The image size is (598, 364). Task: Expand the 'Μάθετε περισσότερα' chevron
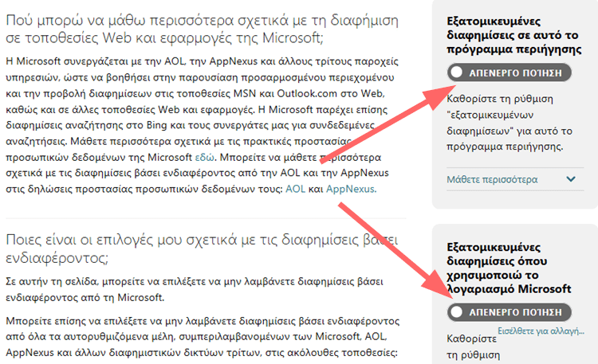tap(571, 178)
